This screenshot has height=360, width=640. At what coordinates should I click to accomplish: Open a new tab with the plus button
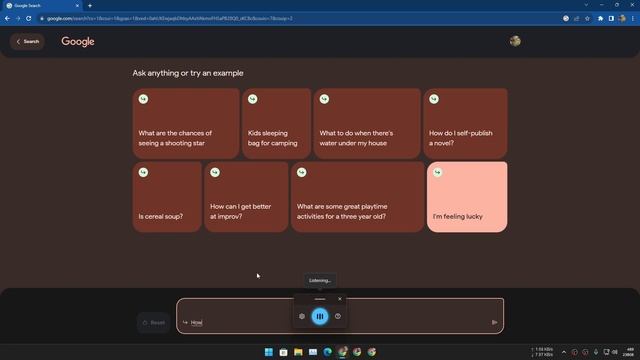point(90,6)
